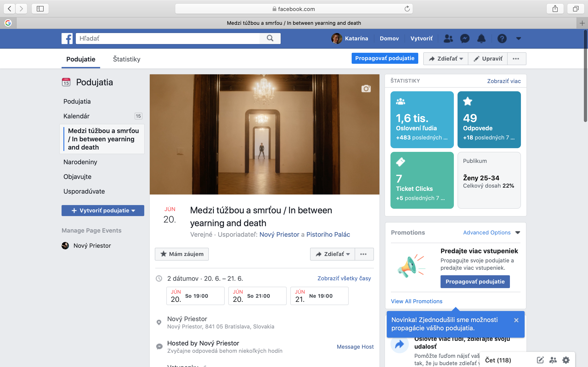Click the search magnifier button
This screenshot has height=367, width=588.
tap(270, 38)
